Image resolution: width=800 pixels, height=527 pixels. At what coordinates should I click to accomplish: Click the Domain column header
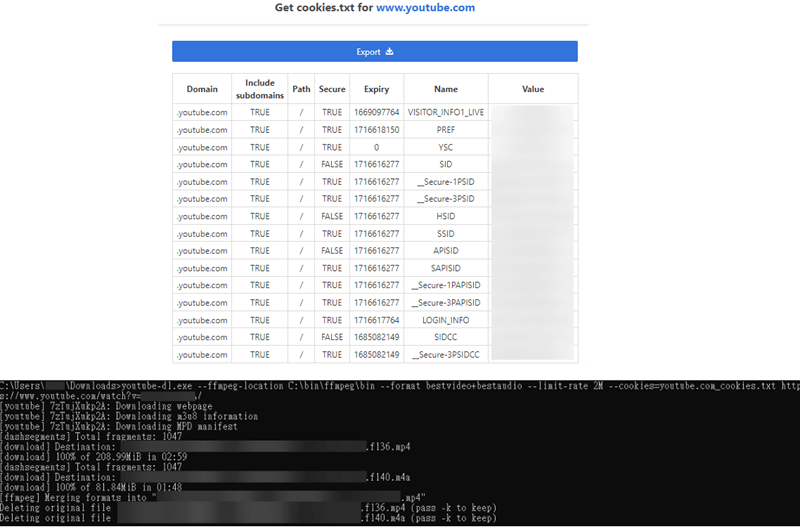202,89
